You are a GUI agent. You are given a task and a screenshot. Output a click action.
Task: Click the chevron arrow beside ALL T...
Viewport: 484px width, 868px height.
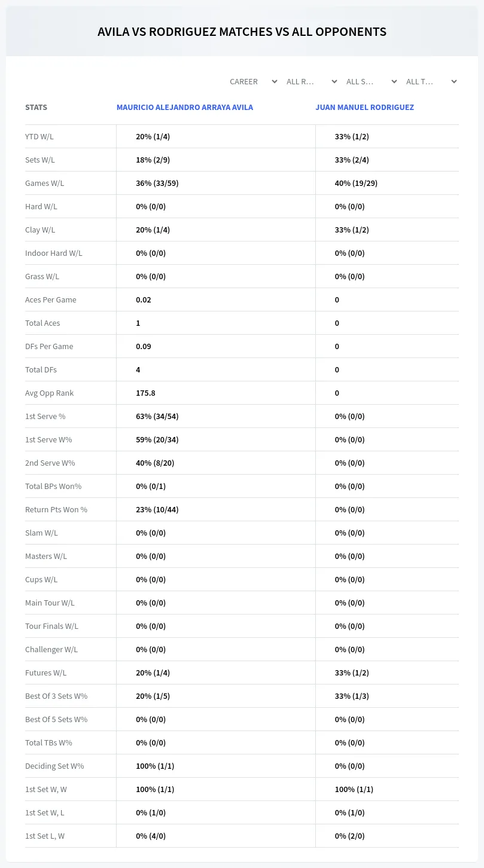click(x=454, y=81)
